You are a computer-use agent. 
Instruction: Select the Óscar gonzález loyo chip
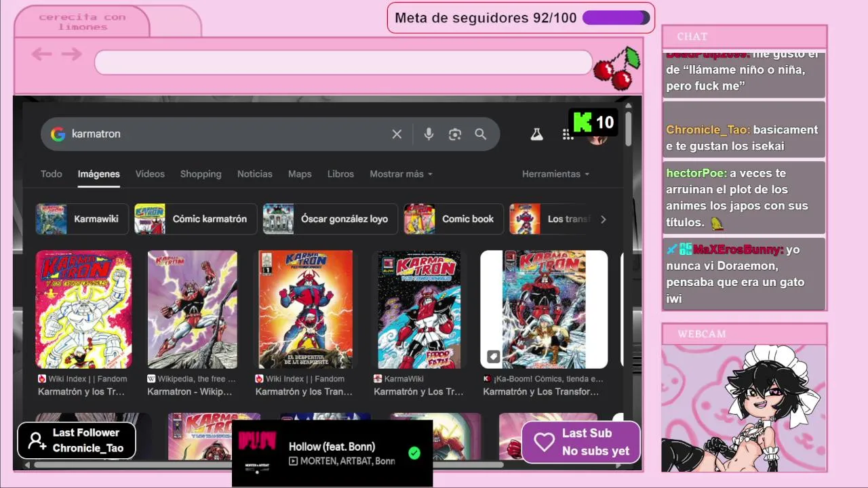330,219
